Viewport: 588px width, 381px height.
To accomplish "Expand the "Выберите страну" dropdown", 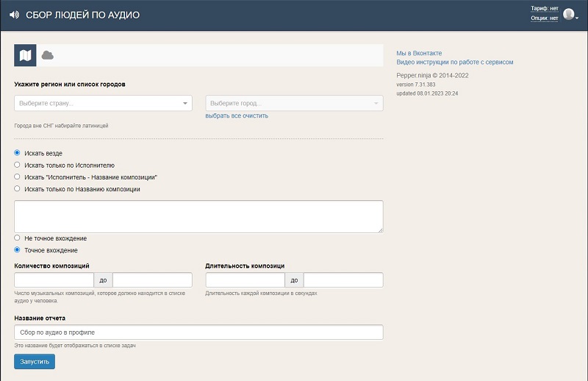I will point(103,104).
